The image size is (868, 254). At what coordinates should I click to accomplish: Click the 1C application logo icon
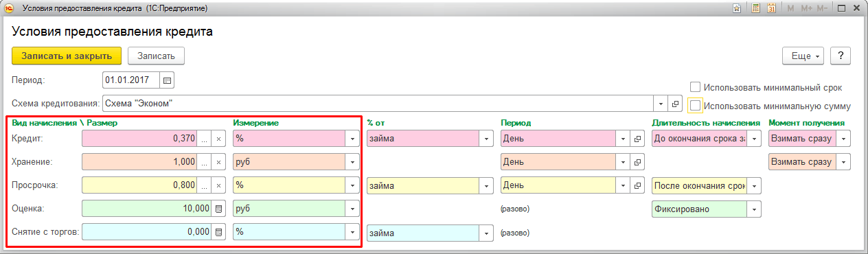9,8
